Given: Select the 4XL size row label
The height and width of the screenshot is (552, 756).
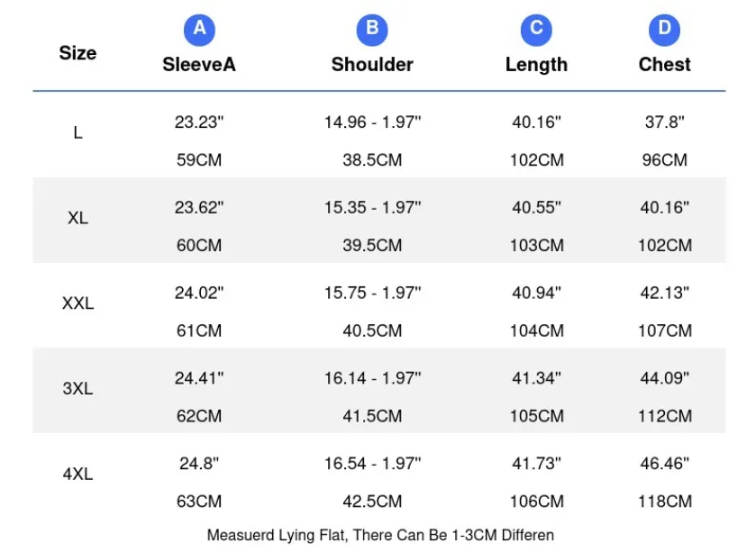Looking at the screenshot, I should (x=77, y=475).
